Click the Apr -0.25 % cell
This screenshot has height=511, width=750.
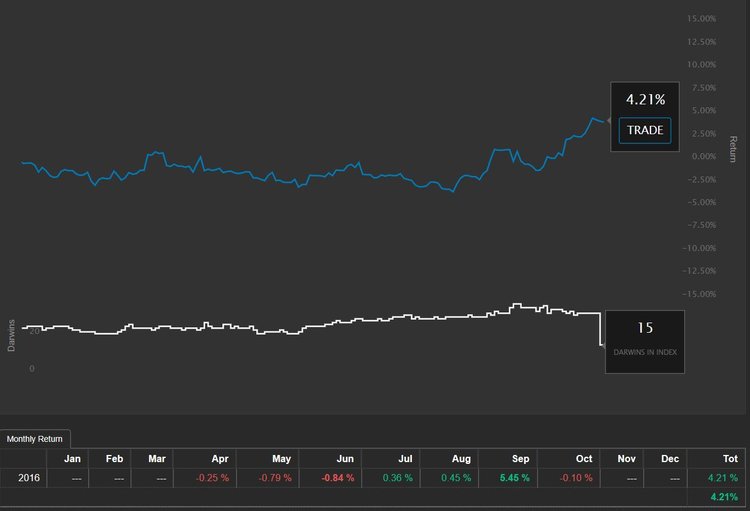[205, 478]
